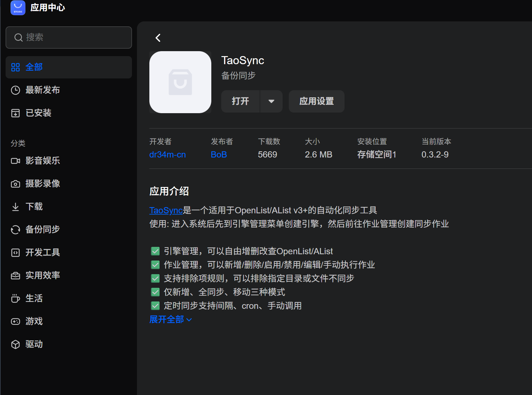
Task: Click the checkmark beside 作业管理 feature
Action: (155, 265)
